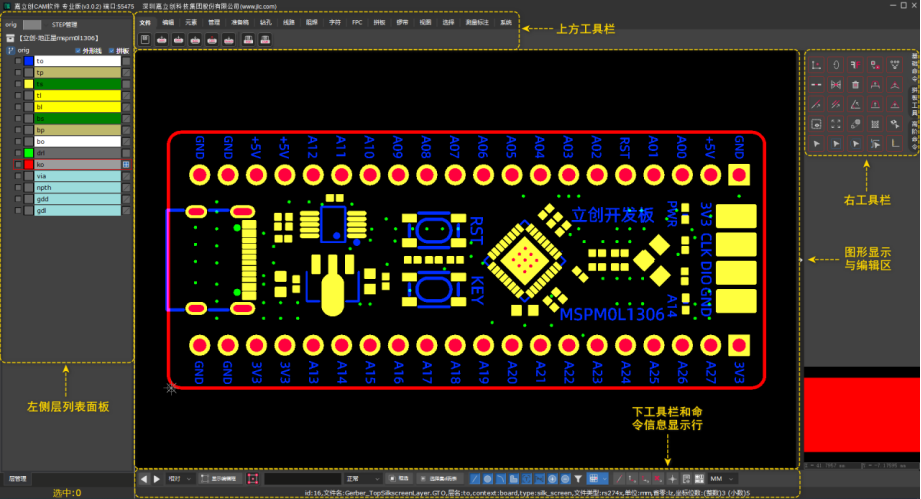Click the square-with-center-dot icon in the right toolbar

816,124
